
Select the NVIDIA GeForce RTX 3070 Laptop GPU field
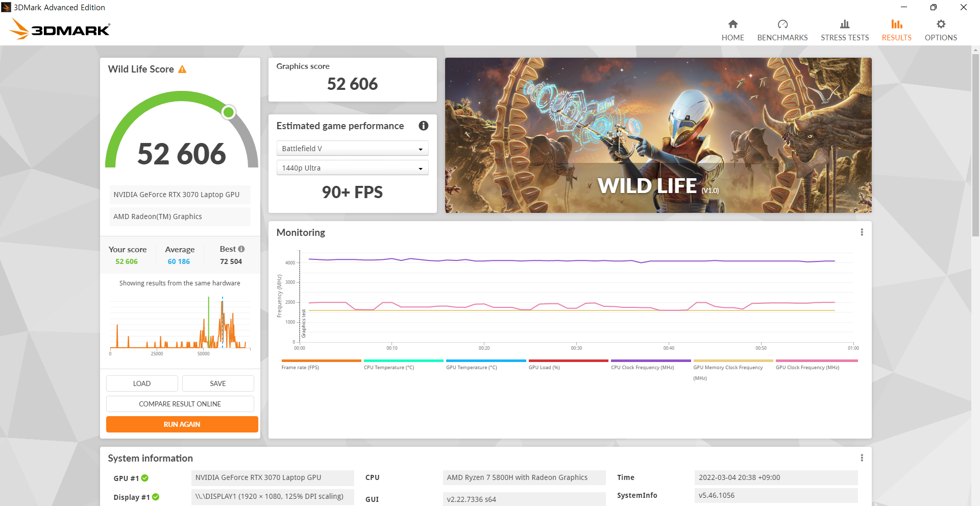coord(180,195)
